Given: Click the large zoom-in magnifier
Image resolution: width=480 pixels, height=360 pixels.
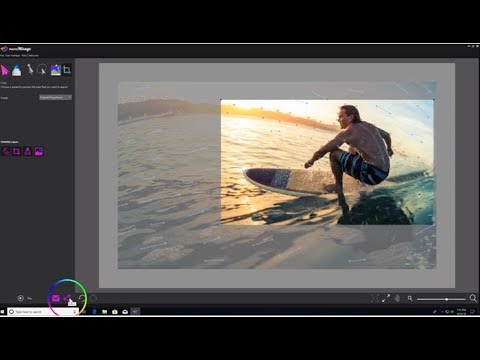Looking at the screenshot, I should click(x=473, y=298).
